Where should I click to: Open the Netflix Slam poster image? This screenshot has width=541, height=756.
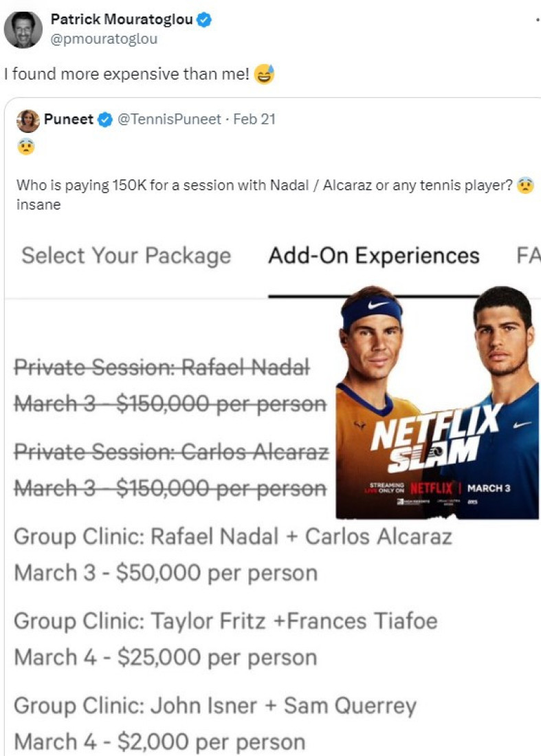coord(437,402)
